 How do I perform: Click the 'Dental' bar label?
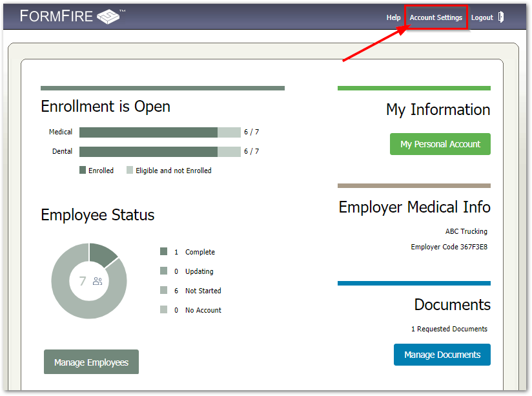[x=62, y=151]
